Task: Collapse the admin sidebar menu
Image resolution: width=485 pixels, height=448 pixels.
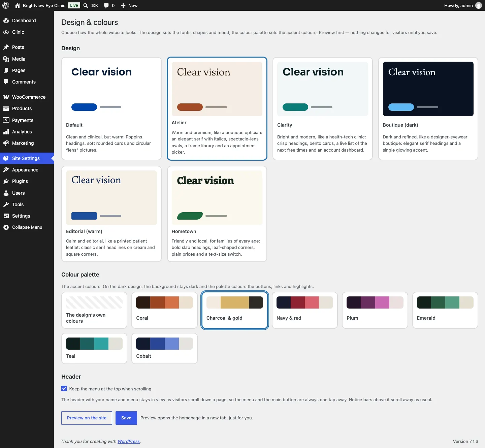Action: click(x=27, y=227)
